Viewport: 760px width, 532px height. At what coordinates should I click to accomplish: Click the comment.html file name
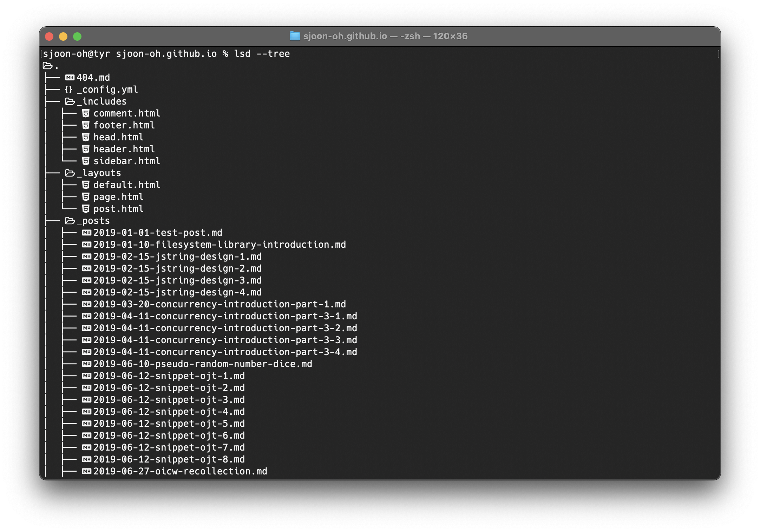tap(127, 113)
